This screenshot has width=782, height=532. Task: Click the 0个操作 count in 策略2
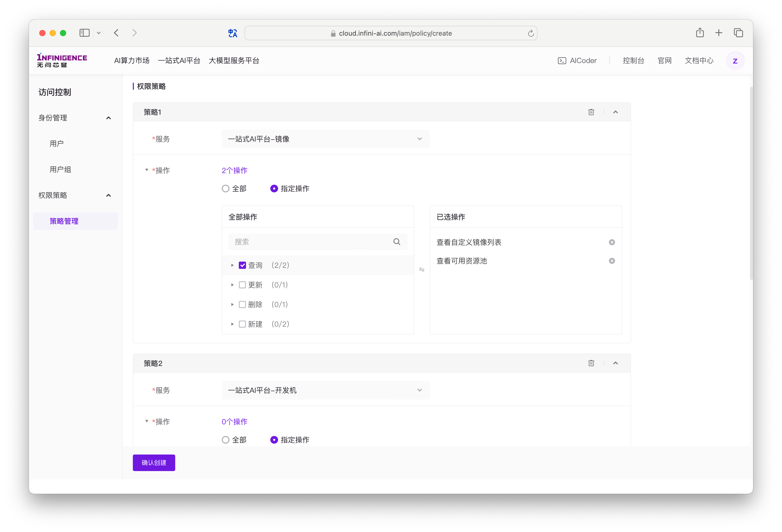235,422
